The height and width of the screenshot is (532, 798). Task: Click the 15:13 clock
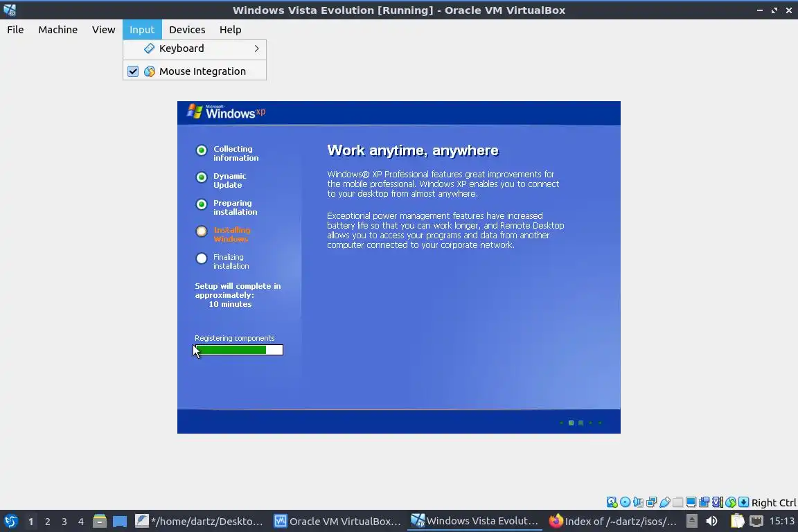pos(781,521)
